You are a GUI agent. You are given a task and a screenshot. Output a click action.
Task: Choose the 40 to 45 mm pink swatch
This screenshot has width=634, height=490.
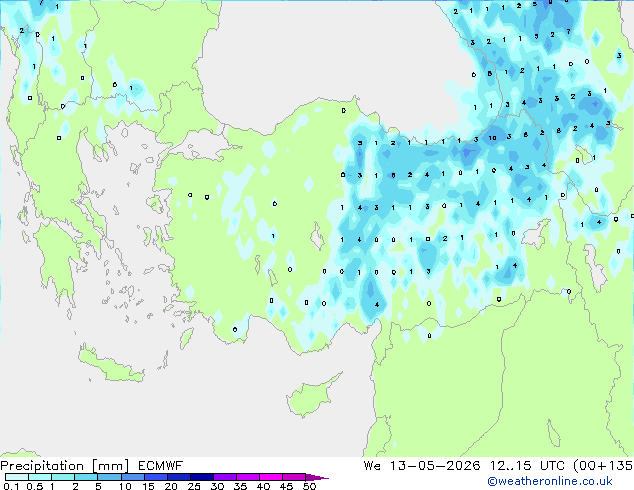point(271,477)
